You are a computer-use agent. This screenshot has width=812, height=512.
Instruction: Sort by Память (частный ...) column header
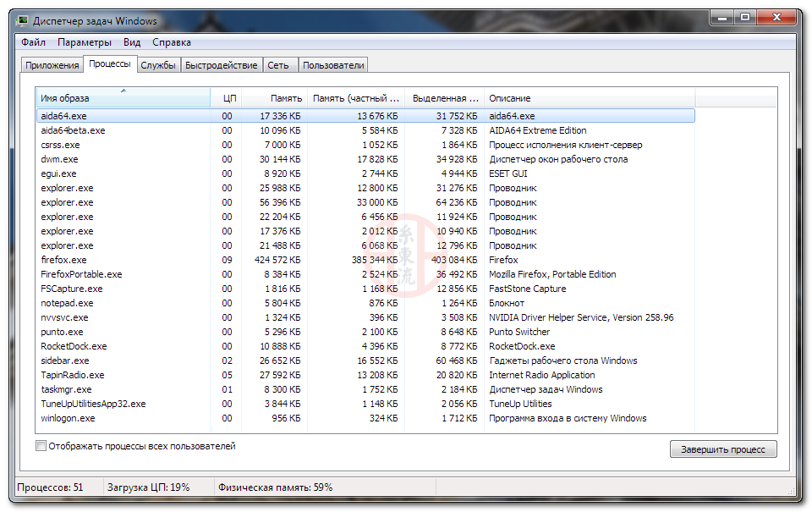(x=356, y=98)
